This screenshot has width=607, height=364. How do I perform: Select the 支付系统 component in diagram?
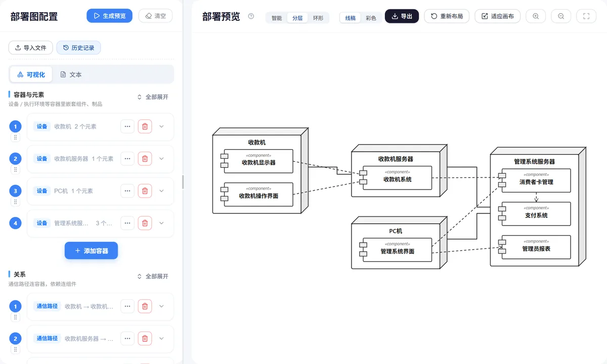(535, 214)
